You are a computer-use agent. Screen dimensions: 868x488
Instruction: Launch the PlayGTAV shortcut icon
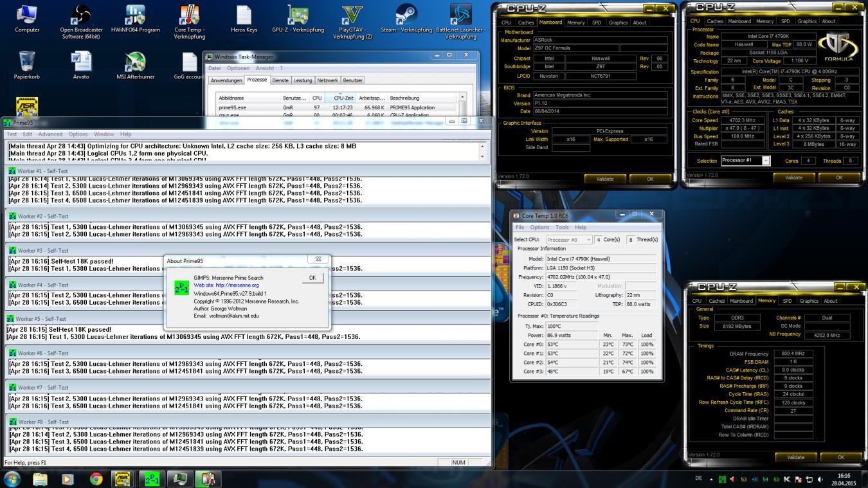(352, 21)
